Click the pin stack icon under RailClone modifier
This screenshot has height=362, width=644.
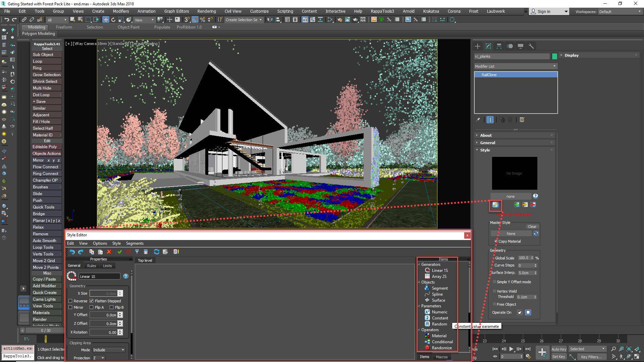point(478,119)
